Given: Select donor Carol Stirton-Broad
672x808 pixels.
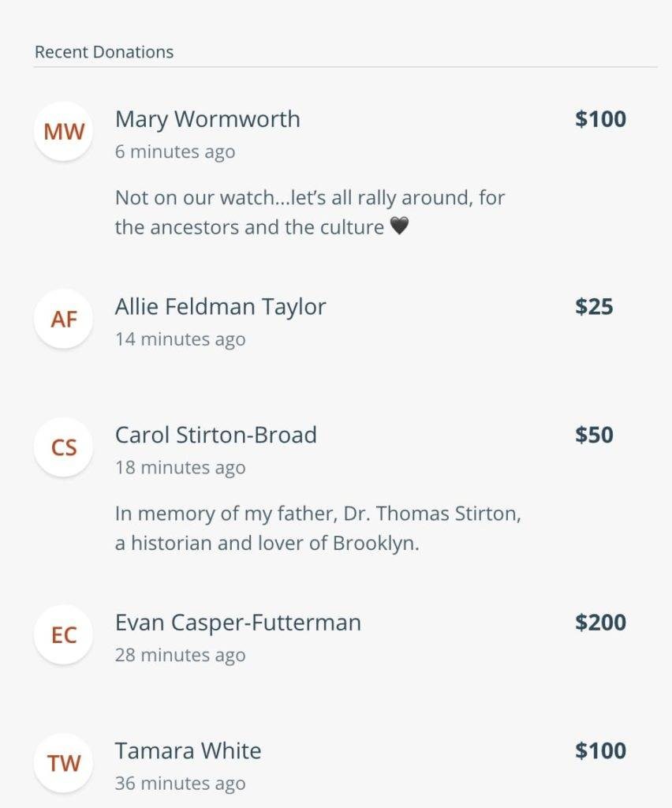Looking at the screenshot, I should click(x=216, y=435).
